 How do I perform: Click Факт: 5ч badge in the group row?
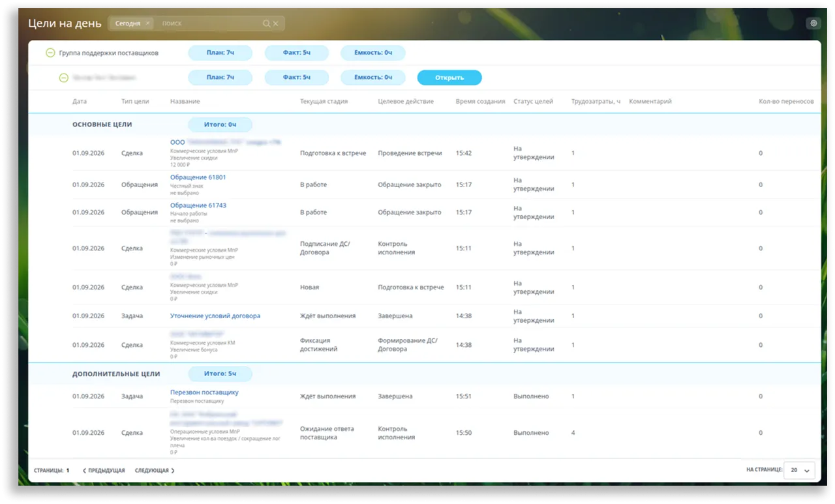297,53
